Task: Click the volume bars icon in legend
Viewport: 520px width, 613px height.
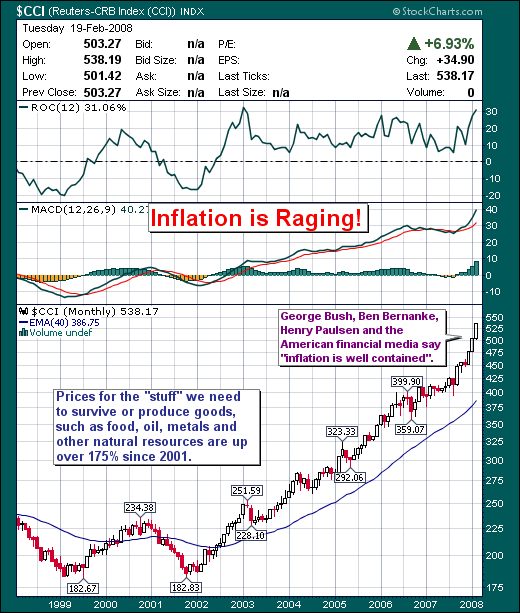Action: (x=24, y=333)
